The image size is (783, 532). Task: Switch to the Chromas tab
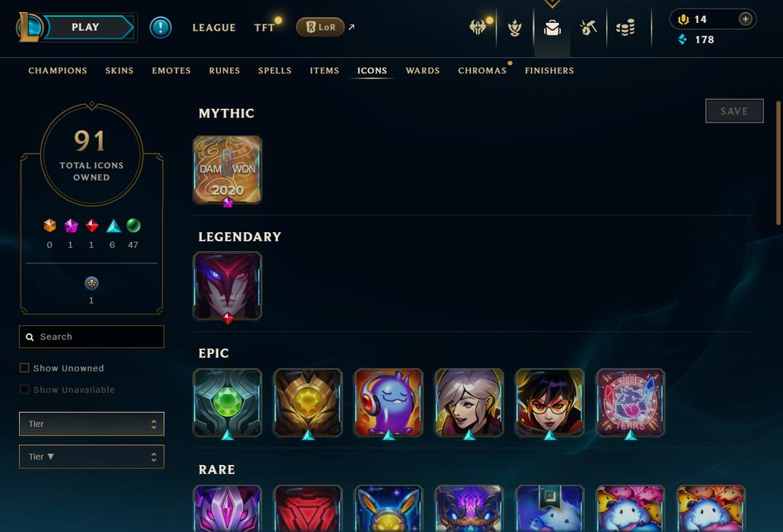[x=482, y=70]
